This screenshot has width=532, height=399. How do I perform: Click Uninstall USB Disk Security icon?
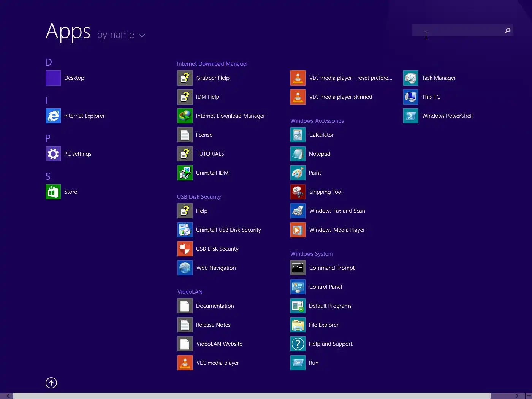(x=185, y=230)
